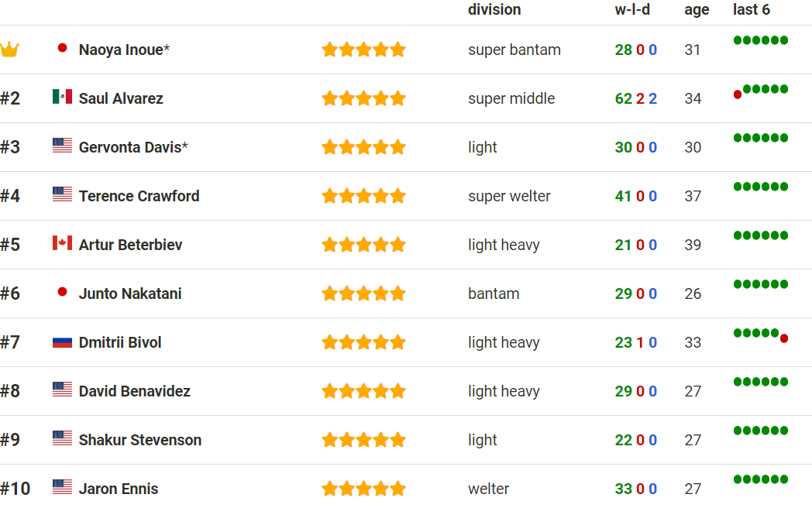This screenshot has height=508, width=812.
Task: Click the US flag beside Terence Crawford
Action: coord(62,194)
